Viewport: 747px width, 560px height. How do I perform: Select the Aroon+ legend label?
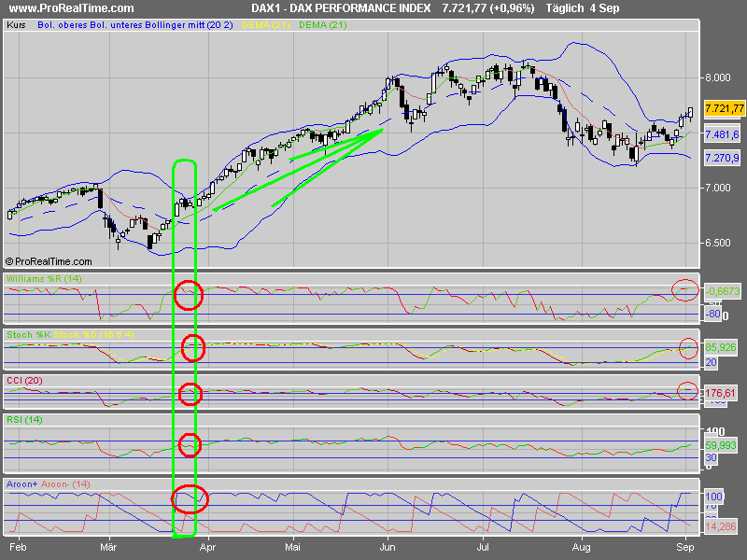coord(21,483)
